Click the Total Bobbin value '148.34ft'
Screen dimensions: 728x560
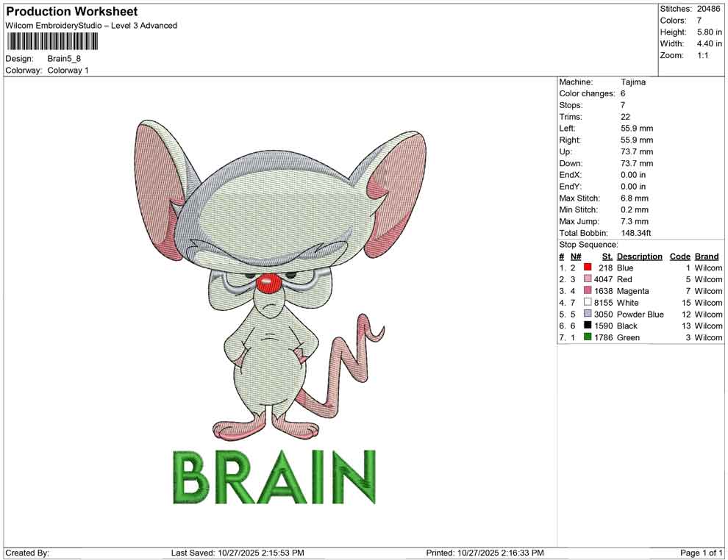point(636,233)
